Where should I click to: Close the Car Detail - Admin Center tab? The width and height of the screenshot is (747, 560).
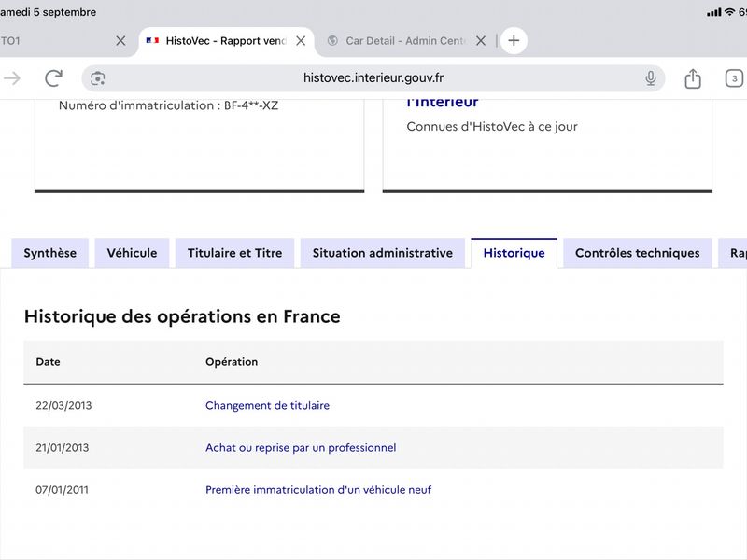click(x=481, y=41)
